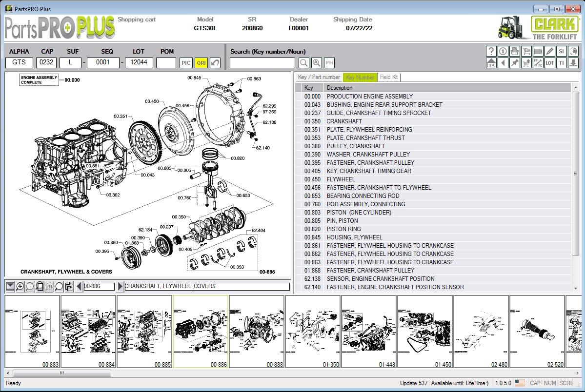Click the download icon in the toolbar
This screenshot has height=392, width=585.
[573, 63]
